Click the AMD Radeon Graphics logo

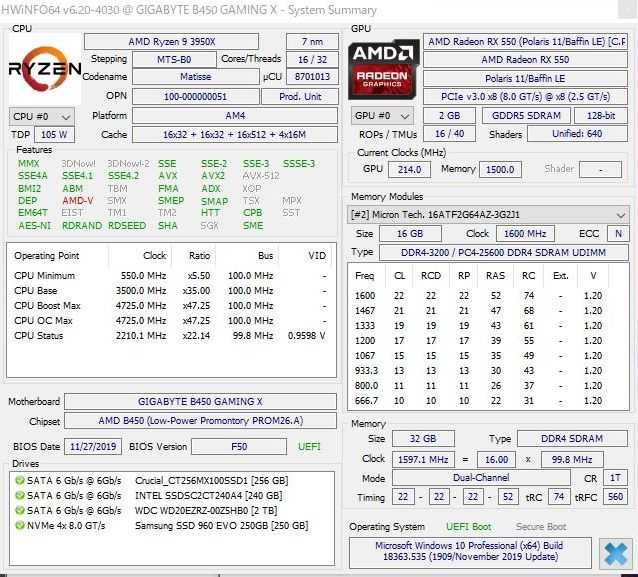383,69
